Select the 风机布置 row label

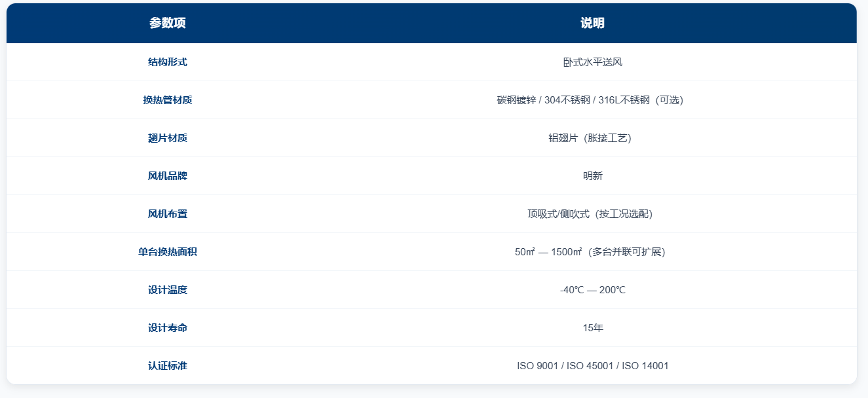pyautogui.click(x=168, y=214)
